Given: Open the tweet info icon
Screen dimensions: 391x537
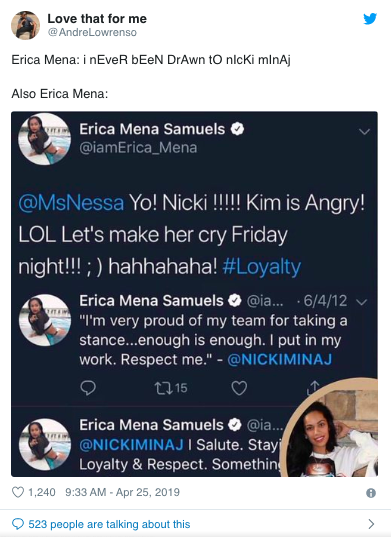Looking at the screenshot, I should (371, 493).
